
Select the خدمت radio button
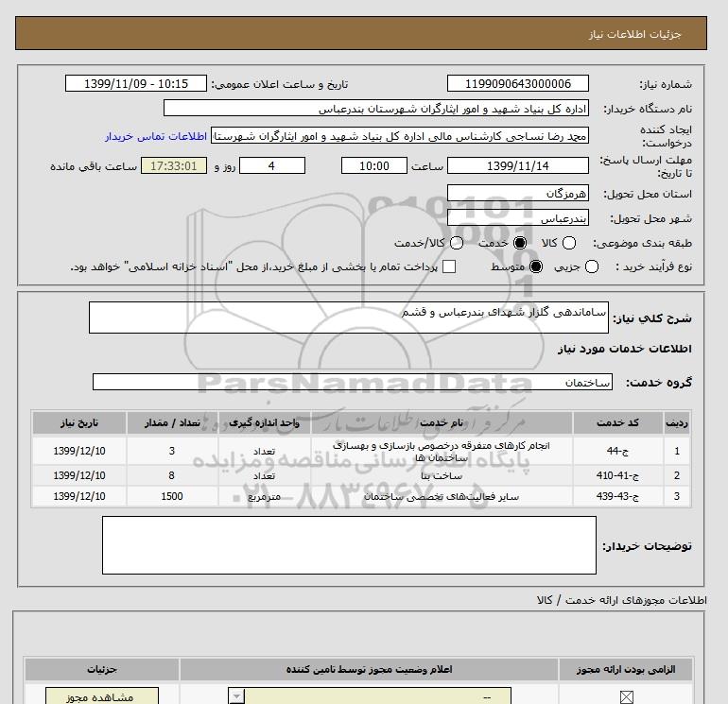tap(520, 243)
